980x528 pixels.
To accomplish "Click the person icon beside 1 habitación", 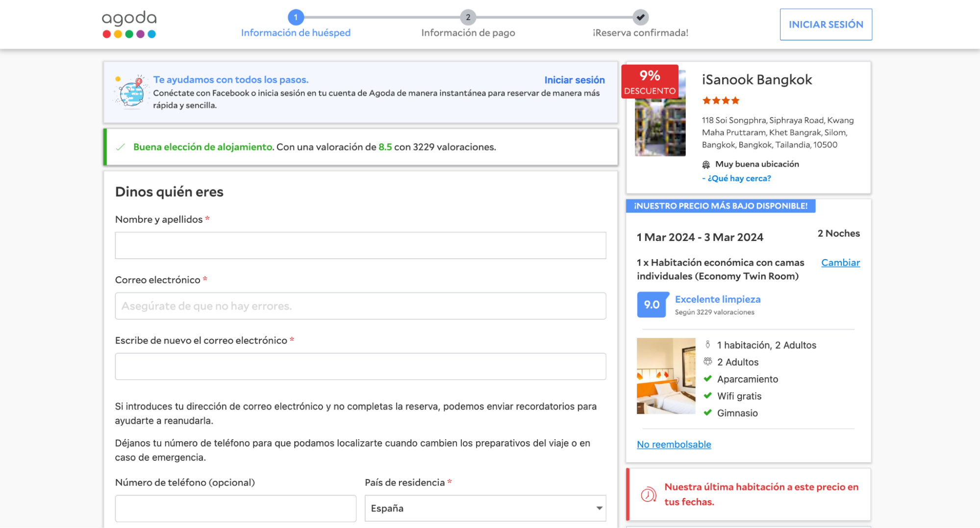I will tap(707, 345).
